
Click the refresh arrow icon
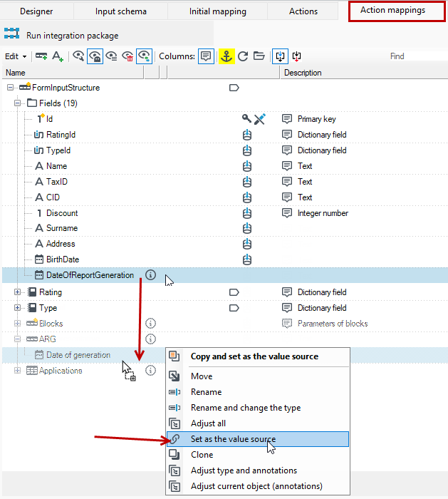tap(243, 56)
